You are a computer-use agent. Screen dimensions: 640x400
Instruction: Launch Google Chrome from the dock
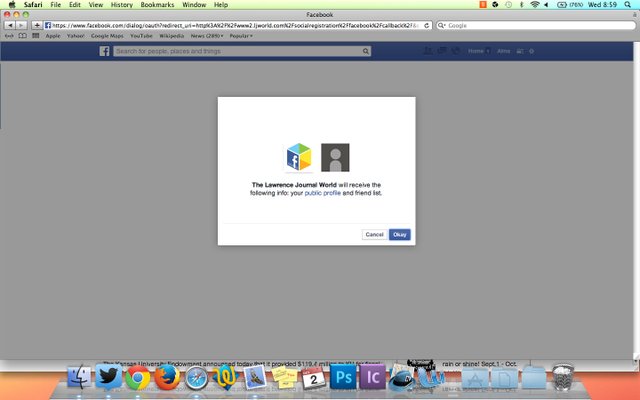[x=137, y=378]
